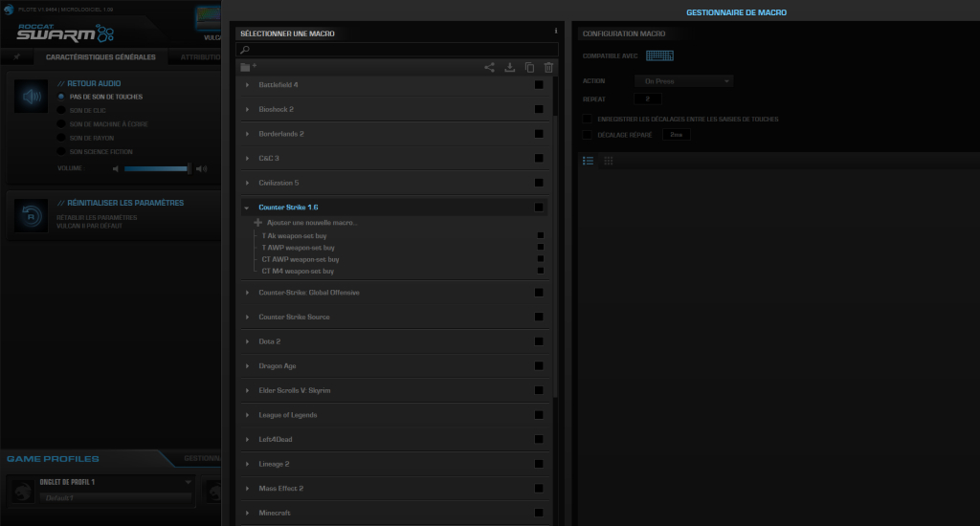This screenshot has height=526, width=980.
Task: Click the Elder Scrolls V: Skyrim entry
Action: (x=394, y=390)
